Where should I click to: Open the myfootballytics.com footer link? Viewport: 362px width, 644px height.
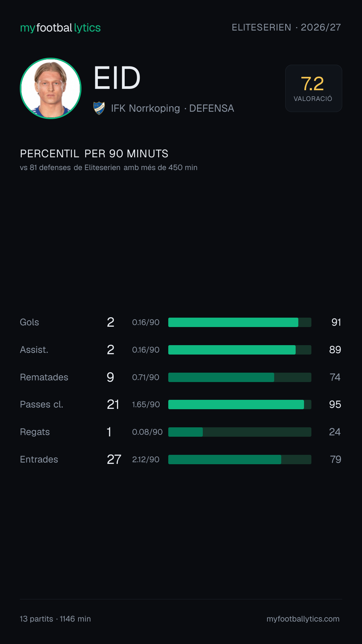tap(303, 619)
